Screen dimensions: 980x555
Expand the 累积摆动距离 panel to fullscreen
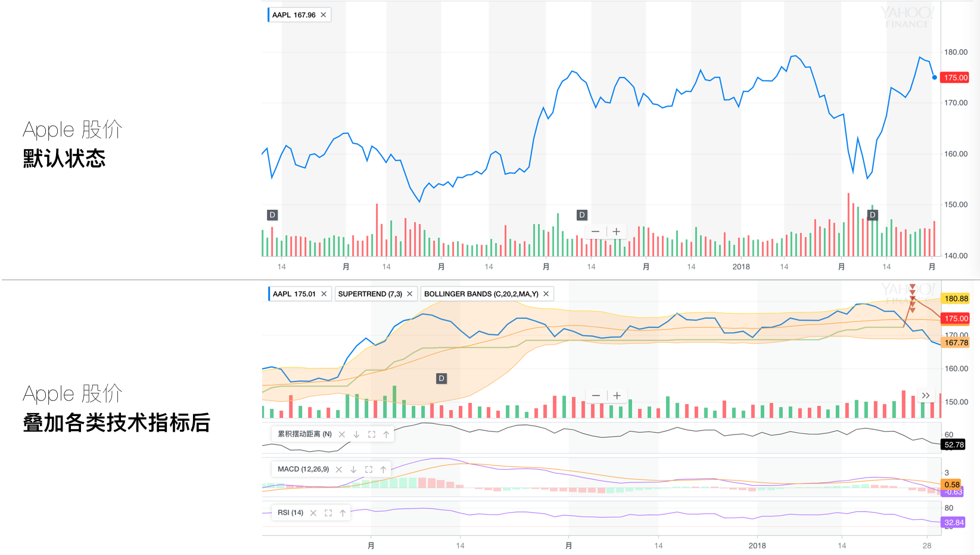[x=372, y=435]
